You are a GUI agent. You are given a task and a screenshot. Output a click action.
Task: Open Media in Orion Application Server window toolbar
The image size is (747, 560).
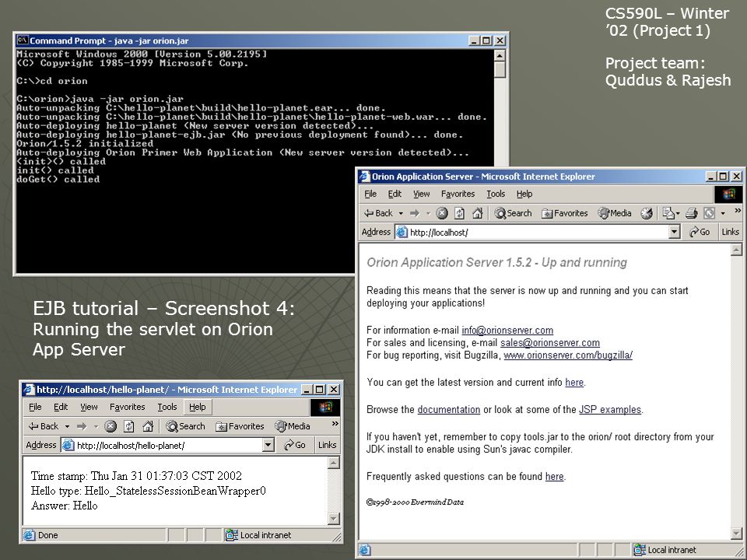click(615, 213)
